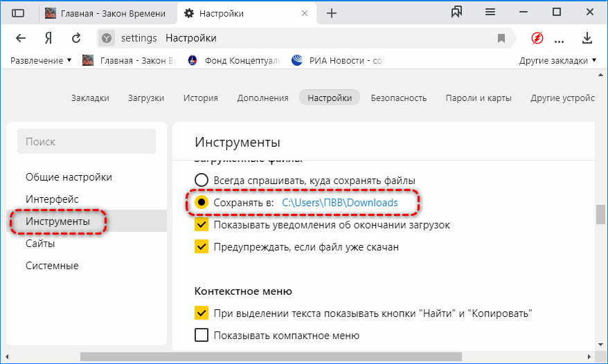This screenshot has width=608, height=364.
Task: Open the 'Пароли и карты' tab
Action: click(x=479, y=98)
